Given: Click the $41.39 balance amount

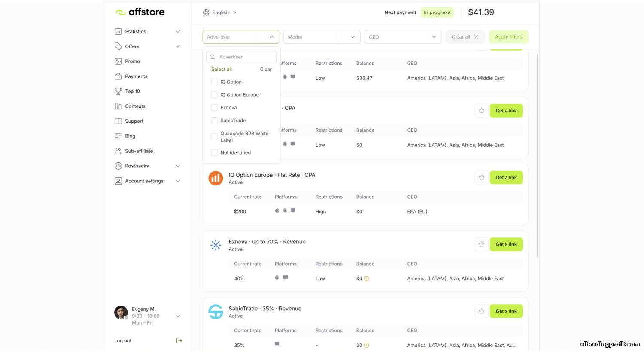Looking at the screenshot, I should pyautogui.click(x=481, y=12).
